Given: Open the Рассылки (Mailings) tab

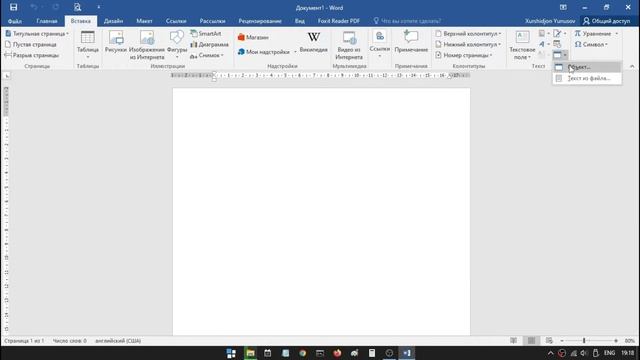Looking at the screenshot, I should [212, 21].
